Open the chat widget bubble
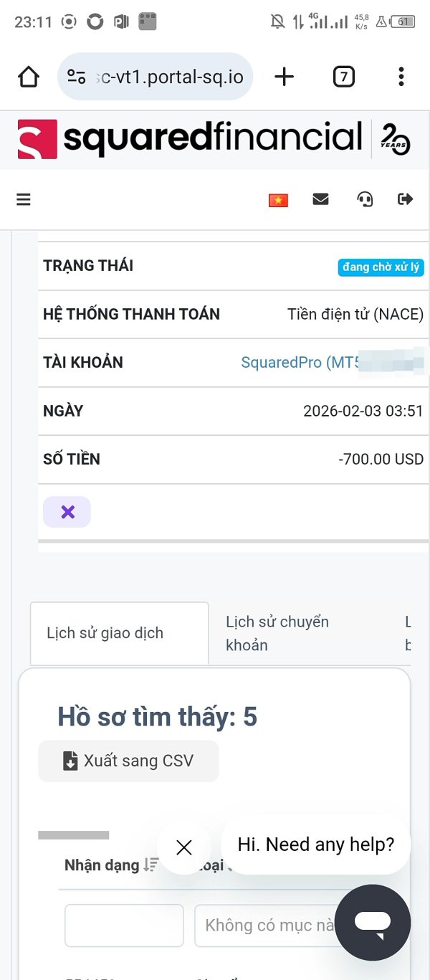 click(x=373, y=922)
